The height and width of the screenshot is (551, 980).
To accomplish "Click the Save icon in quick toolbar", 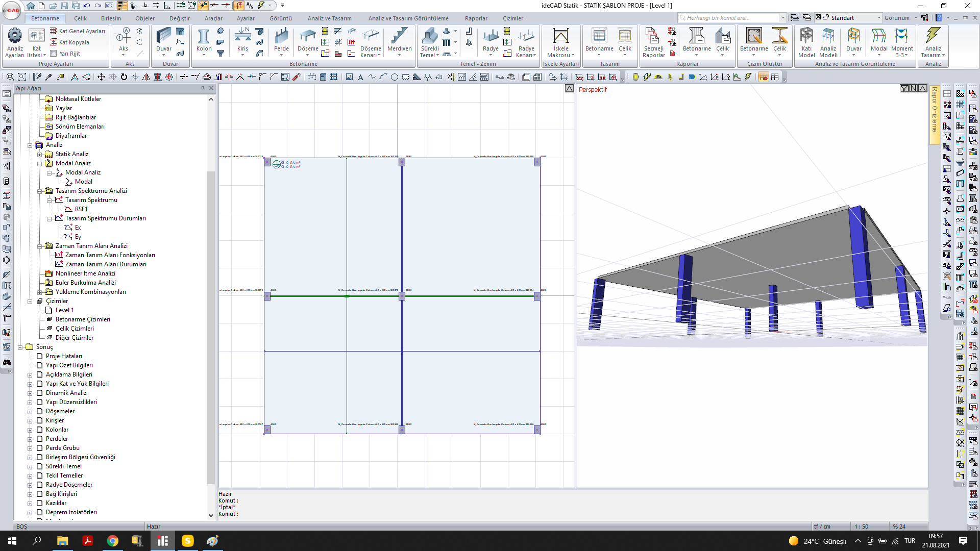I will (64, 6).
